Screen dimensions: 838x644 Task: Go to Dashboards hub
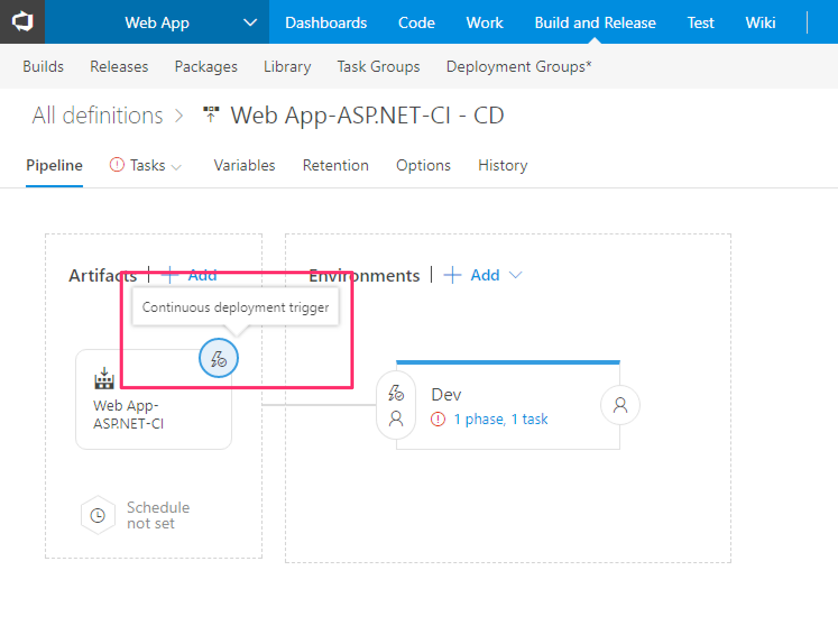tap(326, 22)
